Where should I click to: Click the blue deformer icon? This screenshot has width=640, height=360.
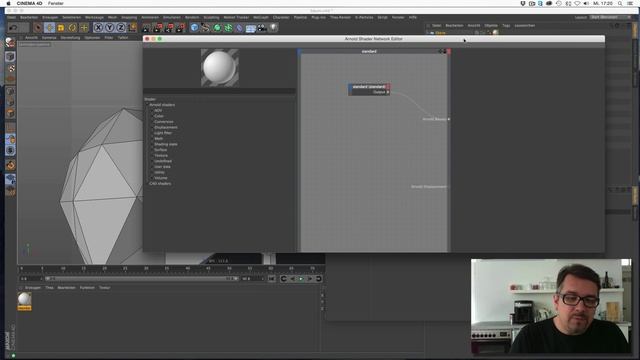pyautogui.click(x=239, y=28)
